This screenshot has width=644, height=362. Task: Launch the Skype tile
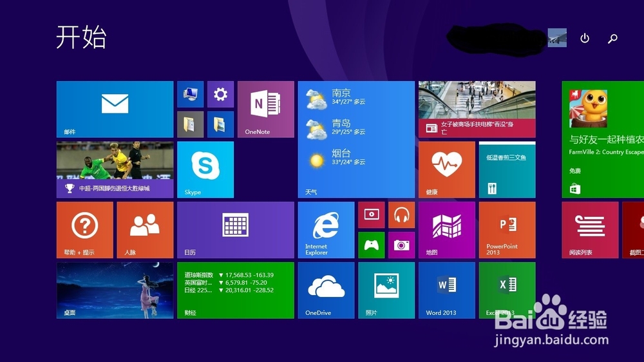[205, 169]
